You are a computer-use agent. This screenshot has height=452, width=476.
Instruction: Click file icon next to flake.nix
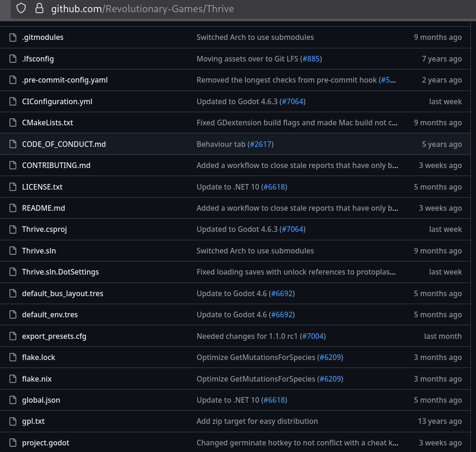coord(13,379)
